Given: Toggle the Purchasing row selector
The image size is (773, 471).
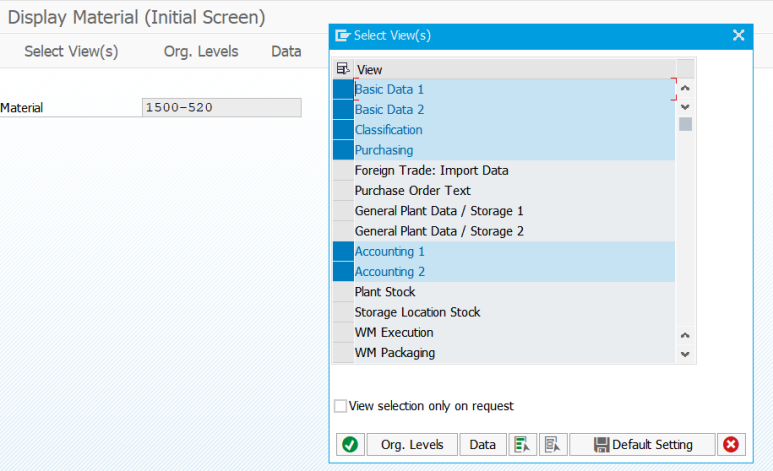Looking at the screenshot, I should pyautogui.click(x=343, y=150).
